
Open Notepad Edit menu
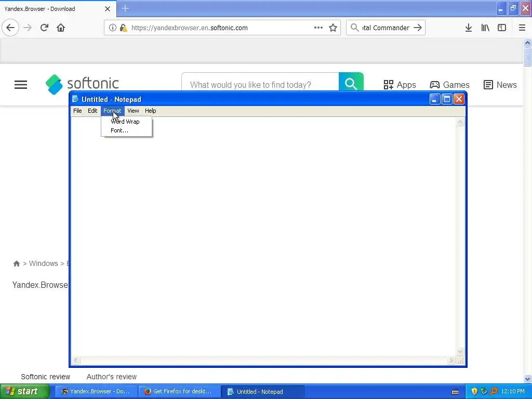point(92,111)
